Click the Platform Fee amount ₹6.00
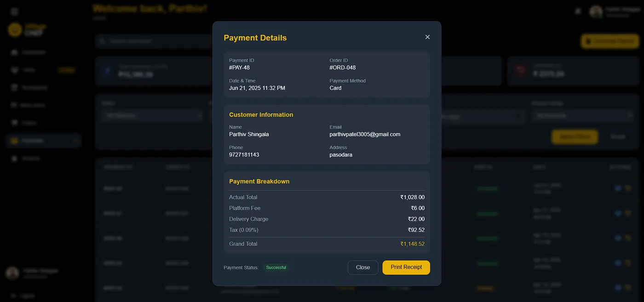 (418, 208)
